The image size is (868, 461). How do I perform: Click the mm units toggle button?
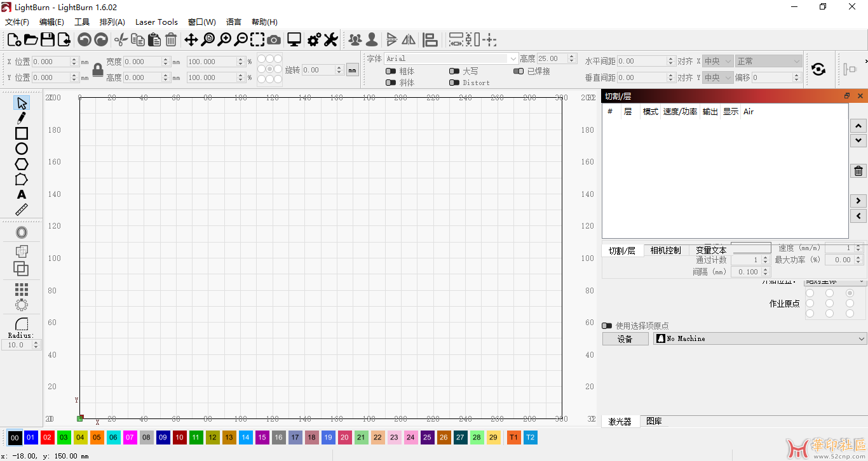tap(353, 70)
